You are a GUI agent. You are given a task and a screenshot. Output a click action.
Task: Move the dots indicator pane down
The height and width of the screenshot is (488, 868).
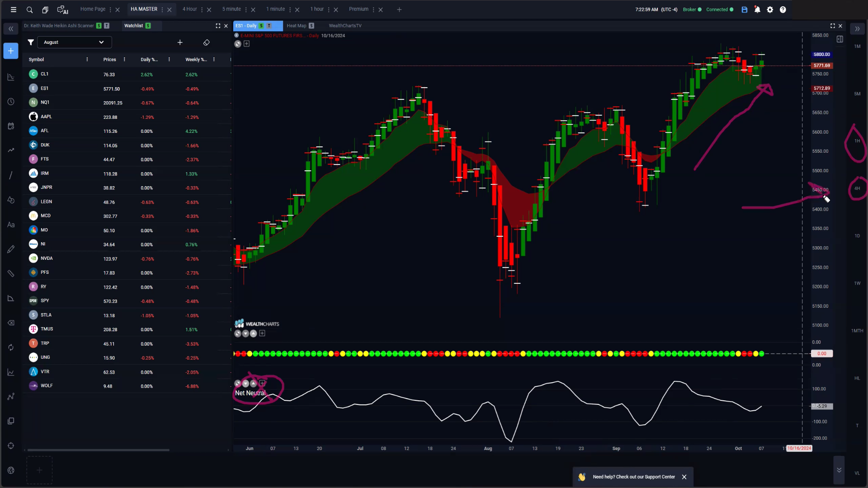tap(245, 333)
